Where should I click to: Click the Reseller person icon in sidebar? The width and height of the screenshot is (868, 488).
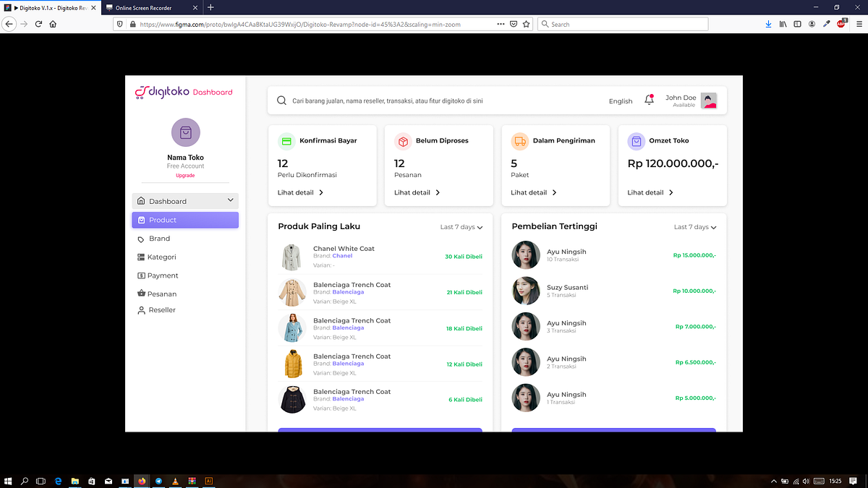[141, 310]
